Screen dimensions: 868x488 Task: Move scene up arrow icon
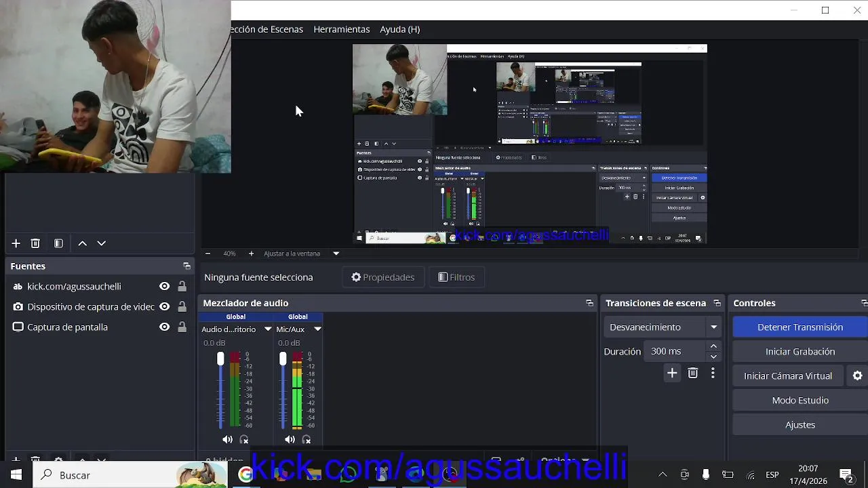pyautogui.click(x=82, y=243)
